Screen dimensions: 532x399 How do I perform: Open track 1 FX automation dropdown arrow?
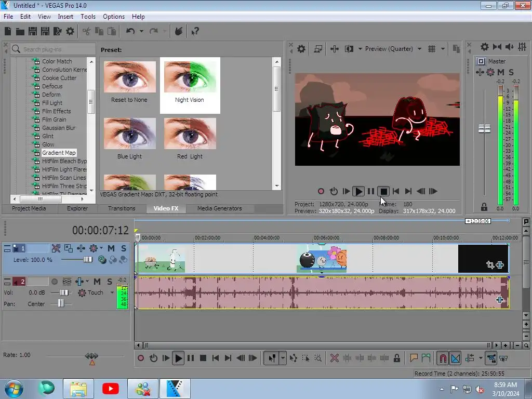pyautogui.click(x=101, y=248)
